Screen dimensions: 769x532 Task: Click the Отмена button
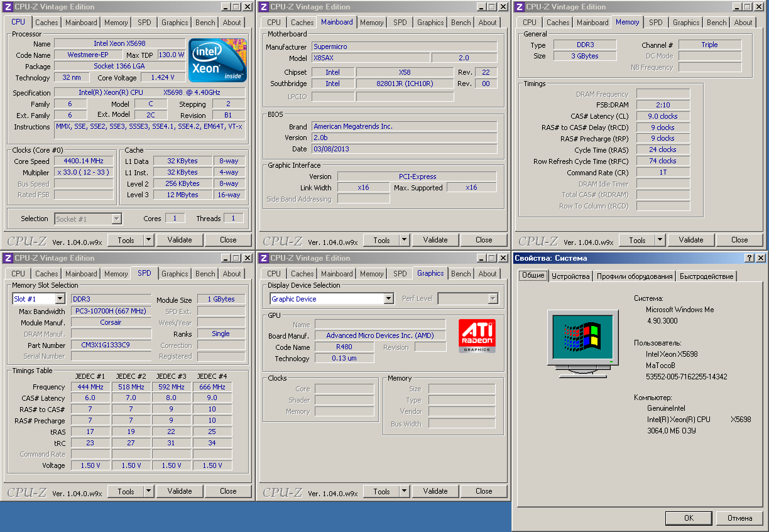(739, 518)
